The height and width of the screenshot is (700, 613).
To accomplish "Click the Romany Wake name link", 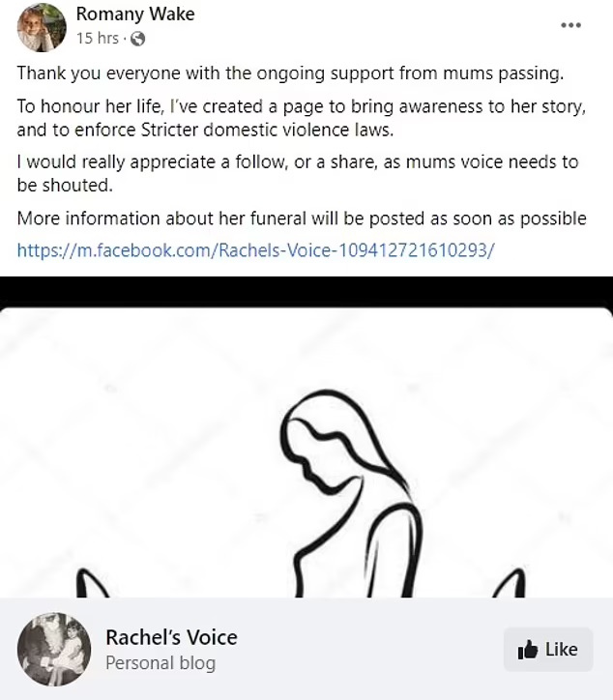I will [135, 15].
